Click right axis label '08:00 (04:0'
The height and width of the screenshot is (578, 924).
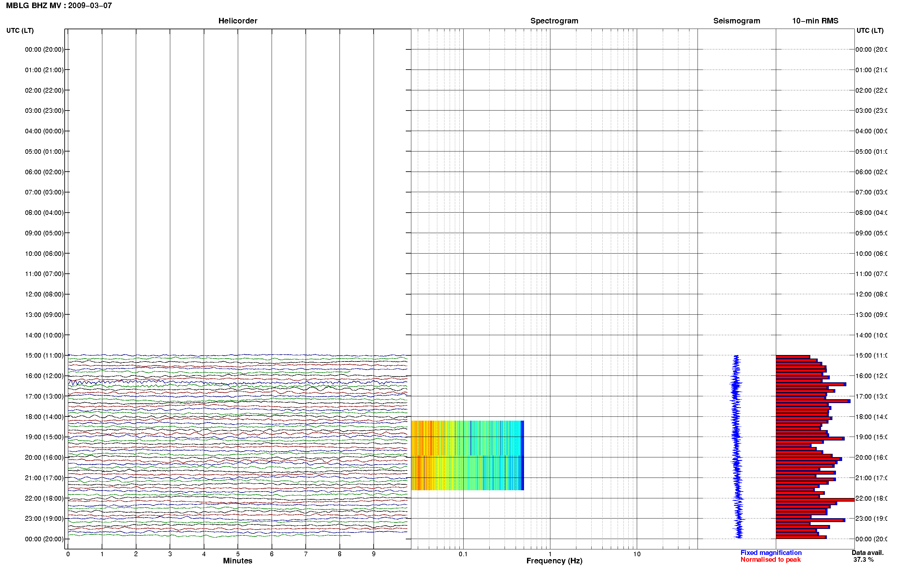(x=871, y=213)
